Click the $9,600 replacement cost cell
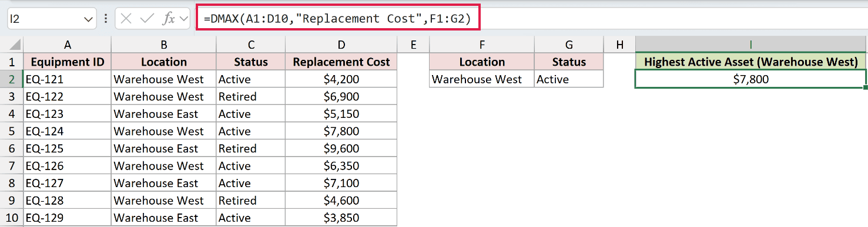The width and height of the screenshot is (868, 227). (341, 148)
